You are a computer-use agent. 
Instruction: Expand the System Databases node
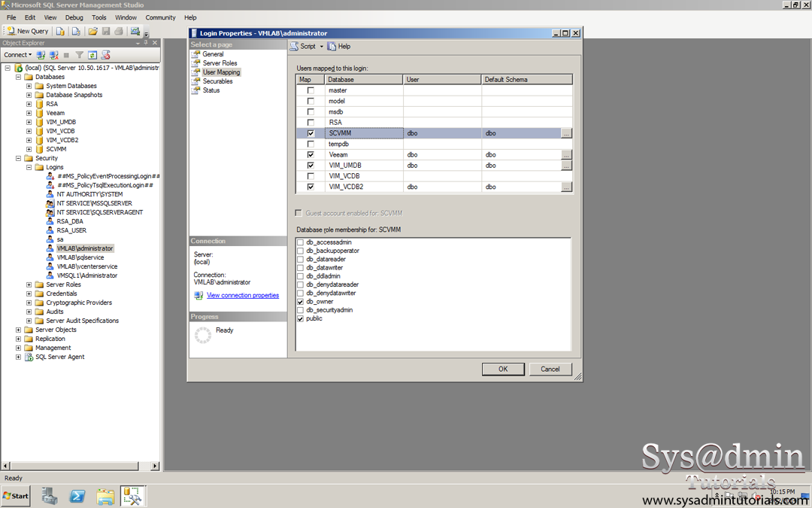29,86
